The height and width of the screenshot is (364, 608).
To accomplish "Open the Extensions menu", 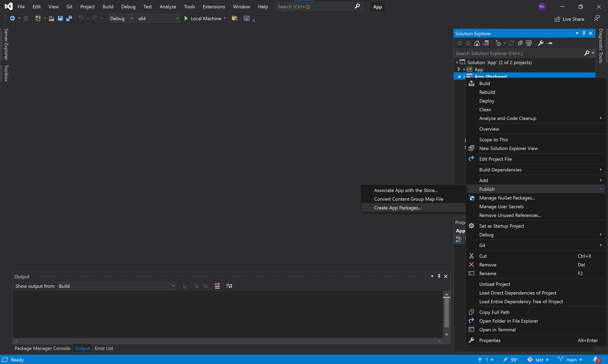I will pos(214,7).
